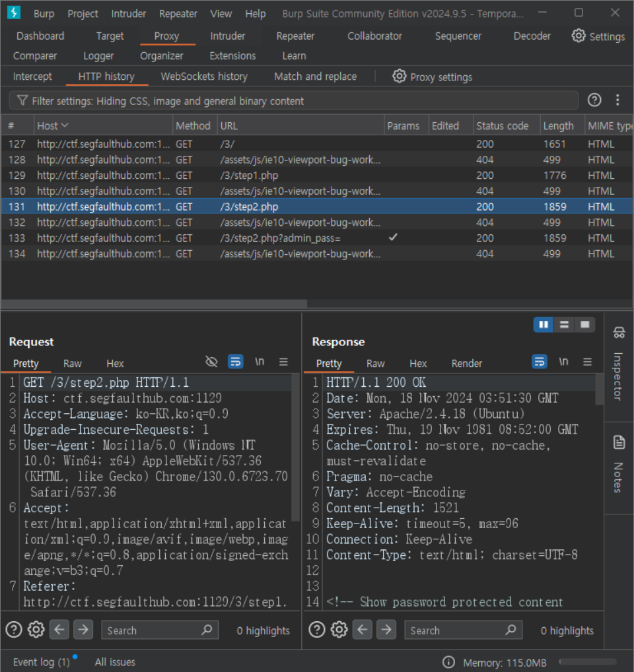Click the memory info icon in status bar

[x=448, y=662]
